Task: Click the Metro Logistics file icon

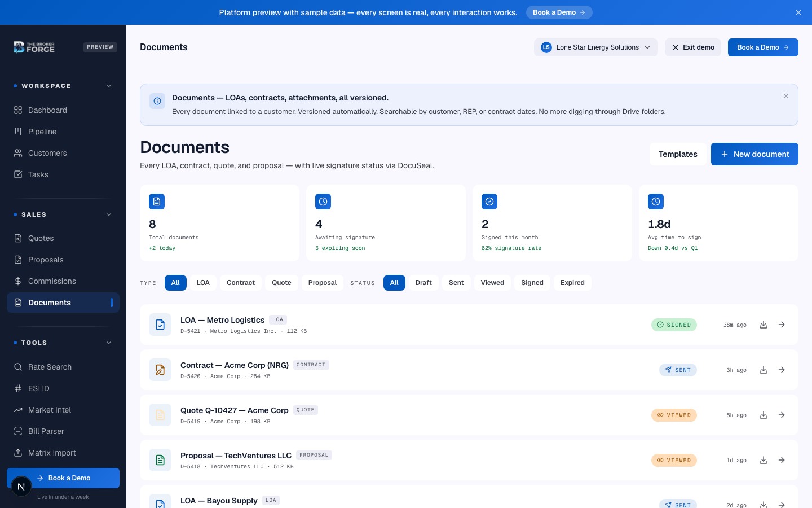Action: point(160,325)
